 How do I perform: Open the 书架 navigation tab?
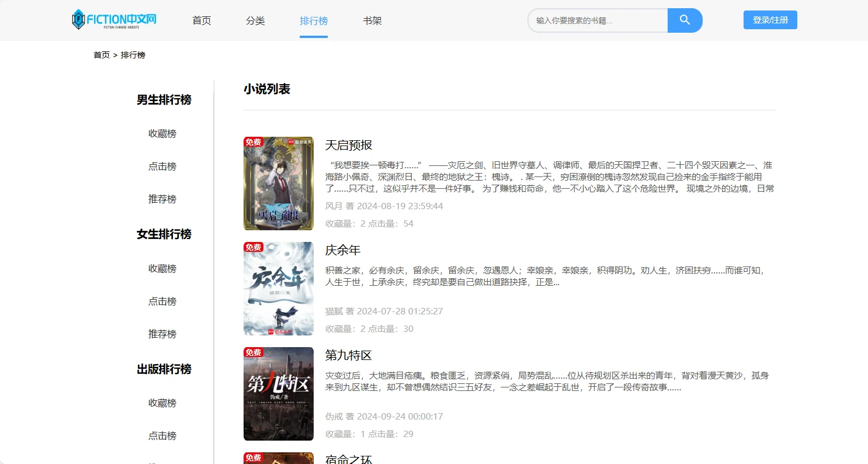click(372, 20)
